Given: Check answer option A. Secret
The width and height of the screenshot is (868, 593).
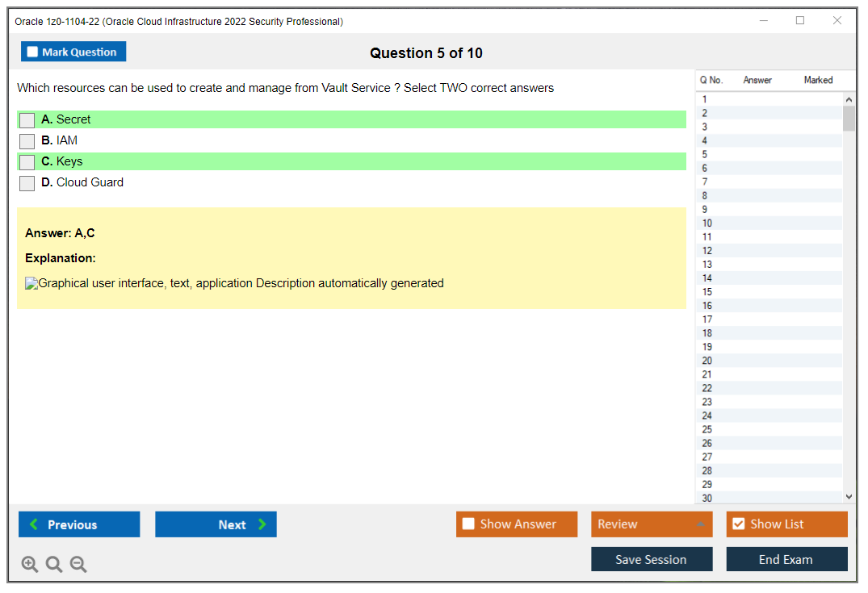Looking at the screenshot, I should tap(27, 120).
